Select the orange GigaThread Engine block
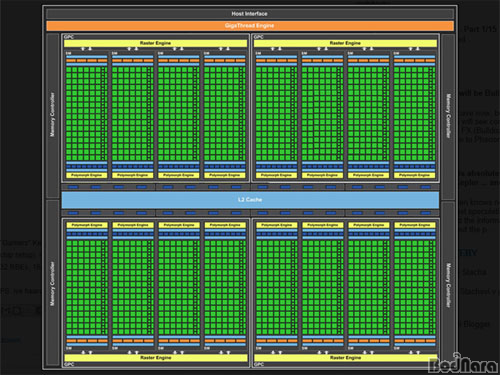This screenshot has width=500, height=375. pyautogui.click(x=250, y=26)
